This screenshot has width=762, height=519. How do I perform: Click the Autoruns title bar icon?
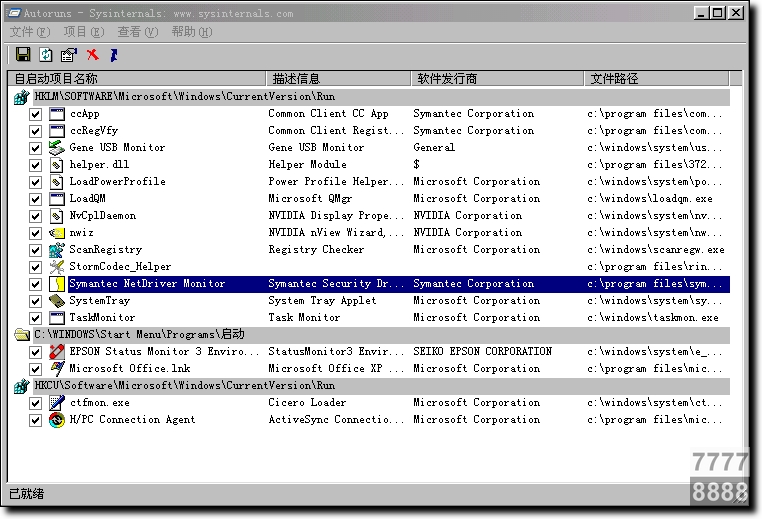[x=13, y=13]
